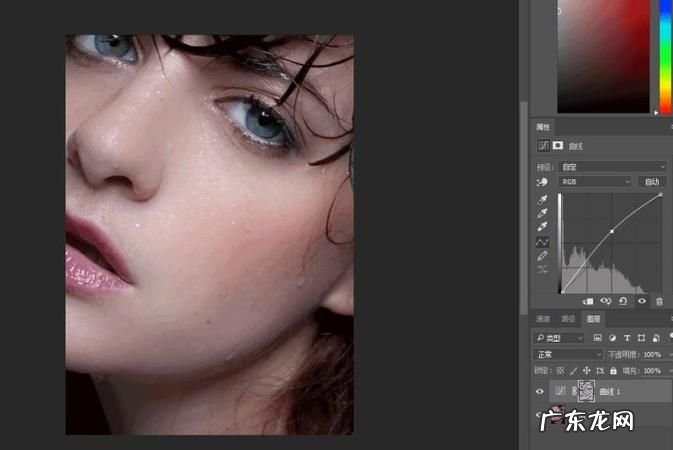Open the RGB channel dropdown

594,182
